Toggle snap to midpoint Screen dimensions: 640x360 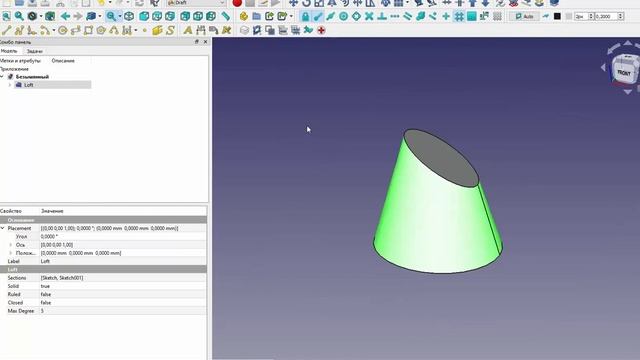coord(330,16)
